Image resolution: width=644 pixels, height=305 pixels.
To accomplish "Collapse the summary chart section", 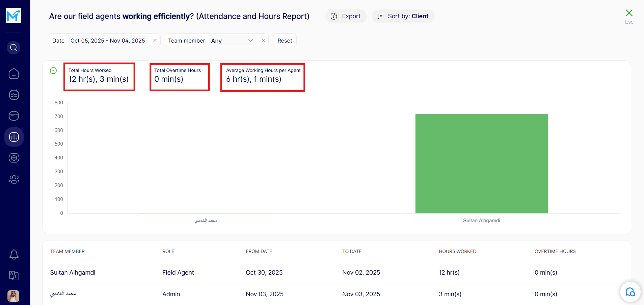I will [x=53, y=71].
